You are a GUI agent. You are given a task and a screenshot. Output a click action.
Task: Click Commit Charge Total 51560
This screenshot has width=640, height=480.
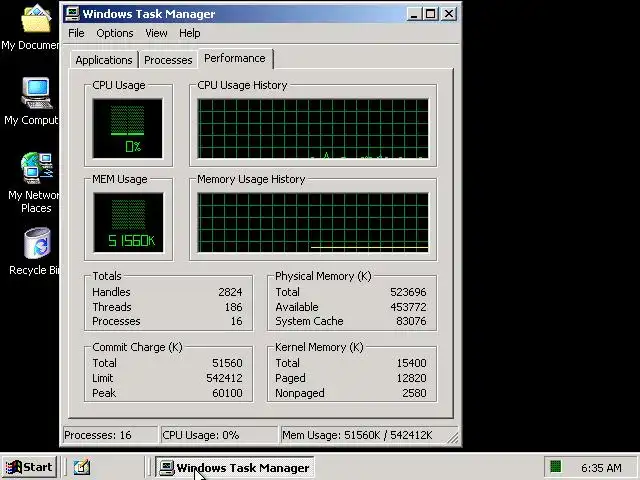[x=227, y=363]
